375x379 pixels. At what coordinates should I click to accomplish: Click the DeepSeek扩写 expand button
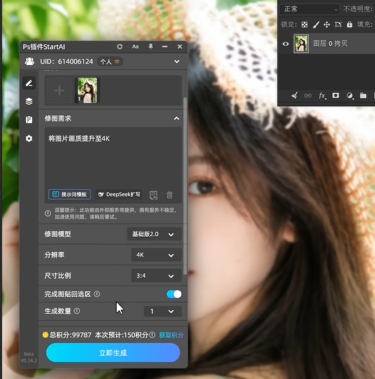[119, 194]
